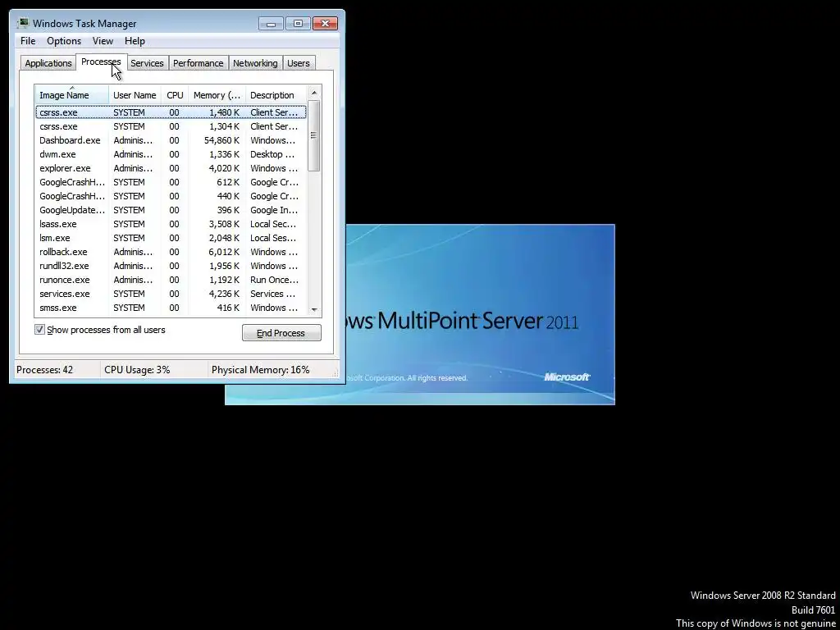Sort by Memory column header
840x630 pixels.
tap(217, 95)
